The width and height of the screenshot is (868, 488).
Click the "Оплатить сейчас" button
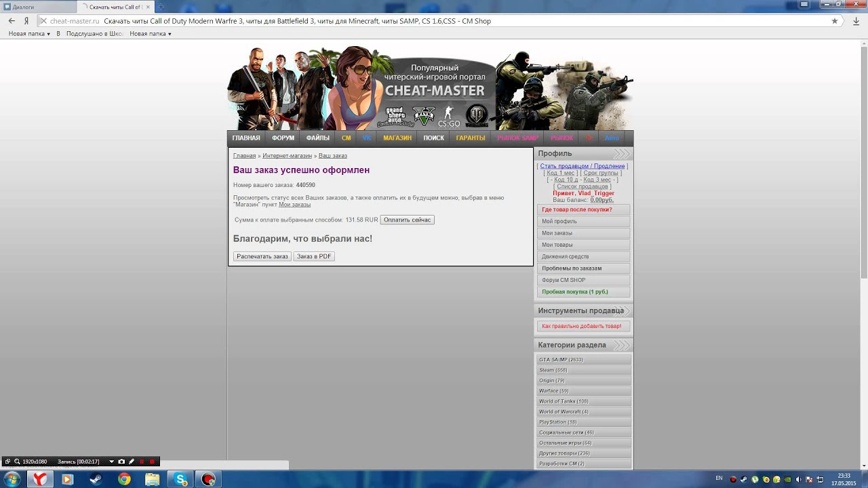[407, 220]
